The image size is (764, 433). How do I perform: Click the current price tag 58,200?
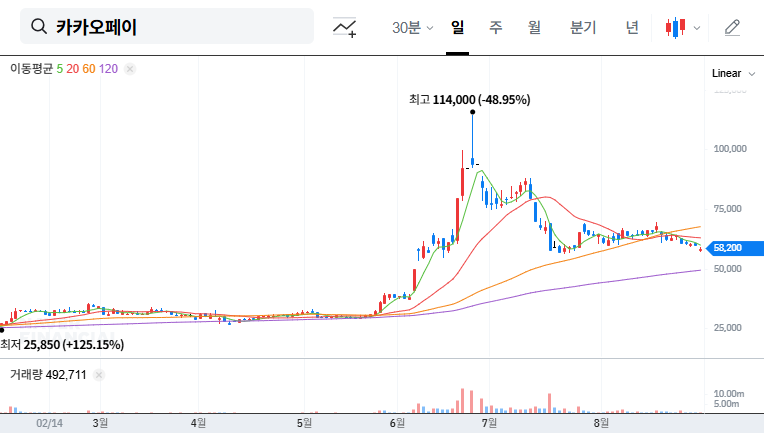click(x=735, y=248)
